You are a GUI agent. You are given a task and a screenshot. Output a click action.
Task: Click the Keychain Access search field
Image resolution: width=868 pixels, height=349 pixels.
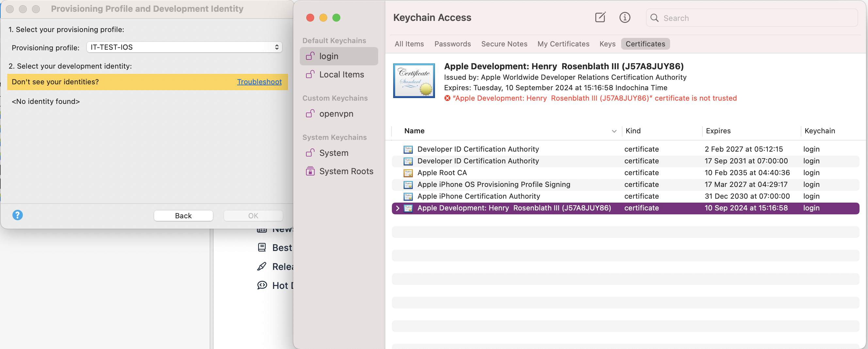click(x=755, y=18)
